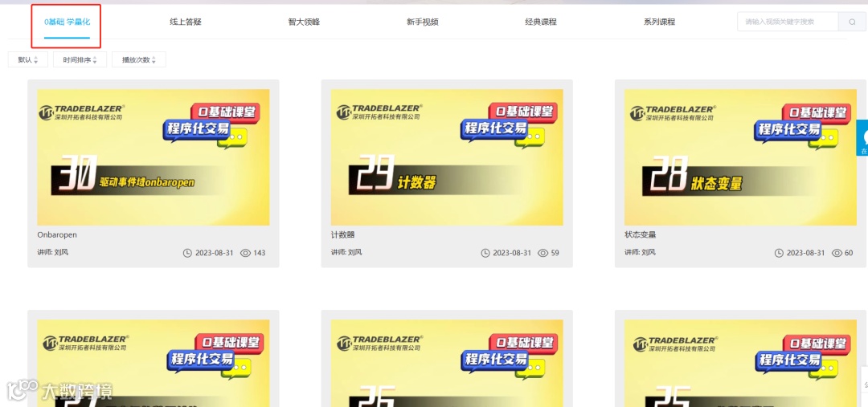Click the view count 143
868x407 pixels.
[259, 253]
